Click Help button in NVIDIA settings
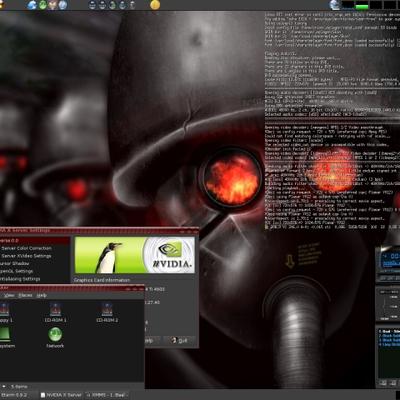400x400 pixels. [x=152, y=340]
